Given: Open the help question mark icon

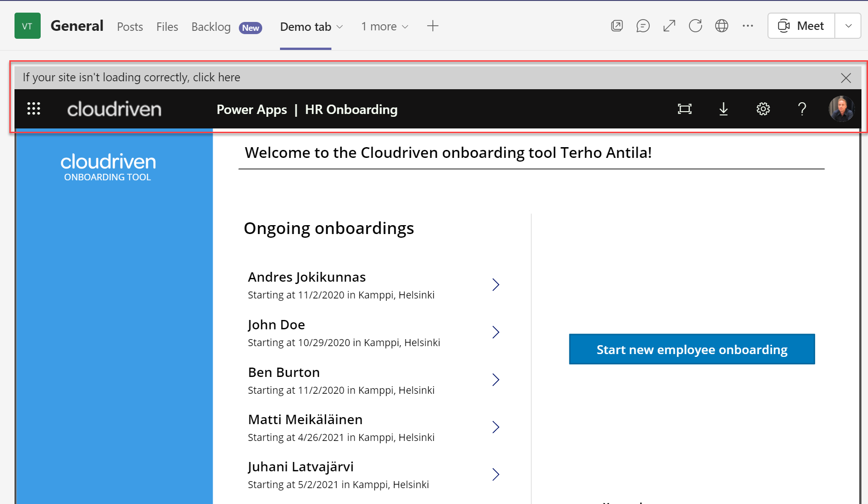Looking at the screenshot, I should coord(802,109).
